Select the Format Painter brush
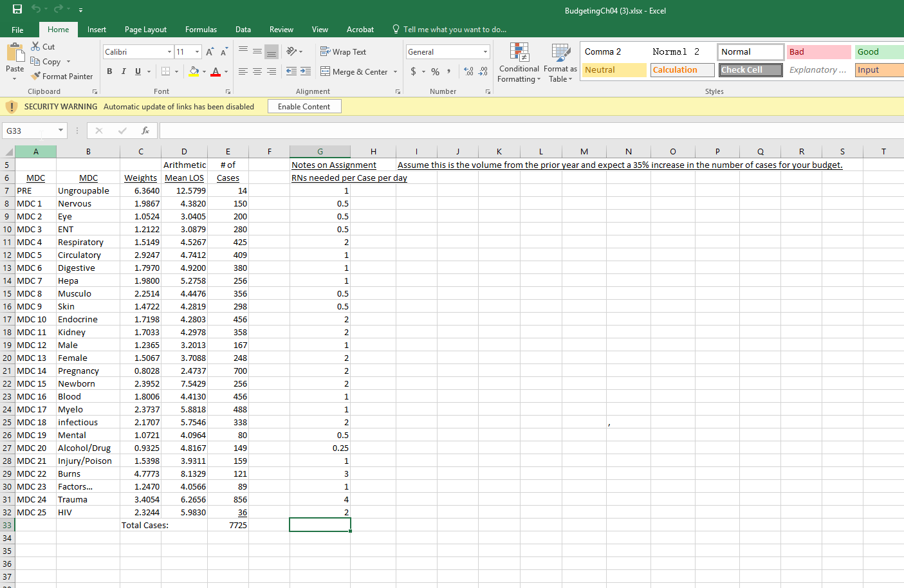The width and height of the screenshot is (904, 588). [x=62, y=77]
